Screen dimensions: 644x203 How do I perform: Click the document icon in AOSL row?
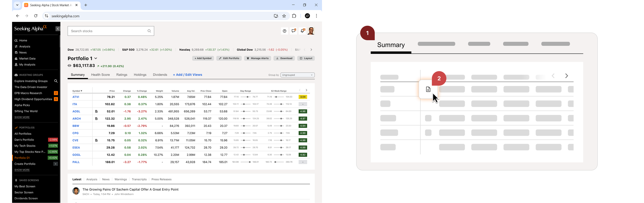pos(96,111)
